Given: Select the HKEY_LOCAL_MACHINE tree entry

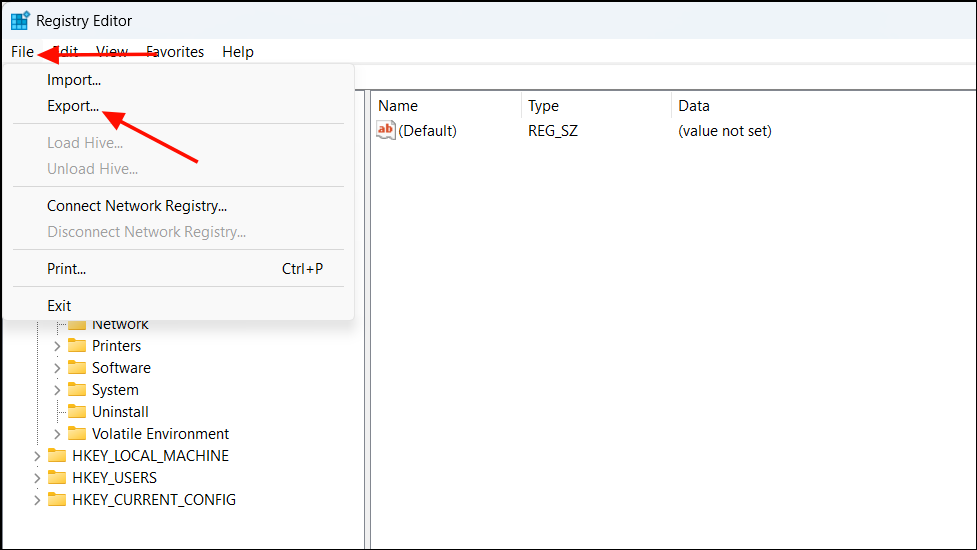Looking at the screenshot, I should pos(150,456).
